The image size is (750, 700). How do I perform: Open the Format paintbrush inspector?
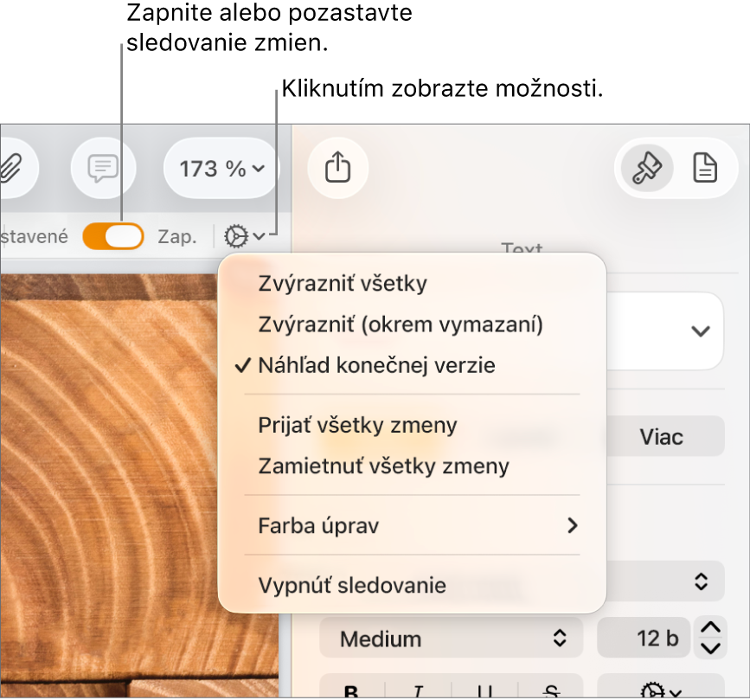pos(647,169)
